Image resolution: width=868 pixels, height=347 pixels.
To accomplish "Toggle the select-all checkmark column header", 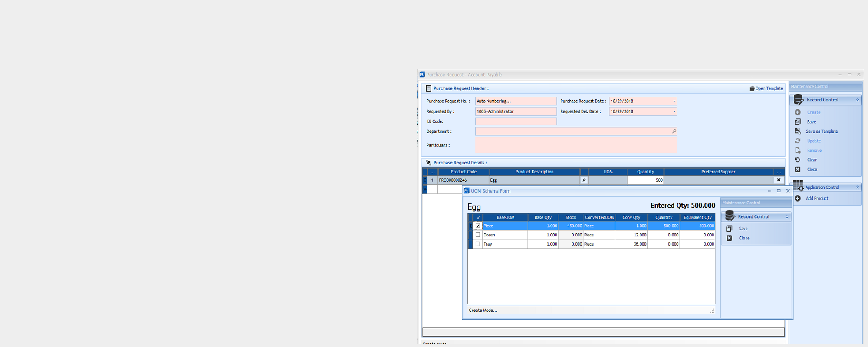I will pyautogui.click(x=478, y=218).
